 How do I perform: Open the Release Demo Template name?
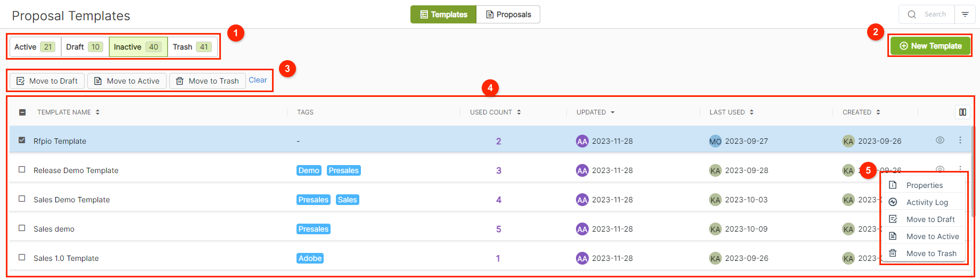coord(76,170)
